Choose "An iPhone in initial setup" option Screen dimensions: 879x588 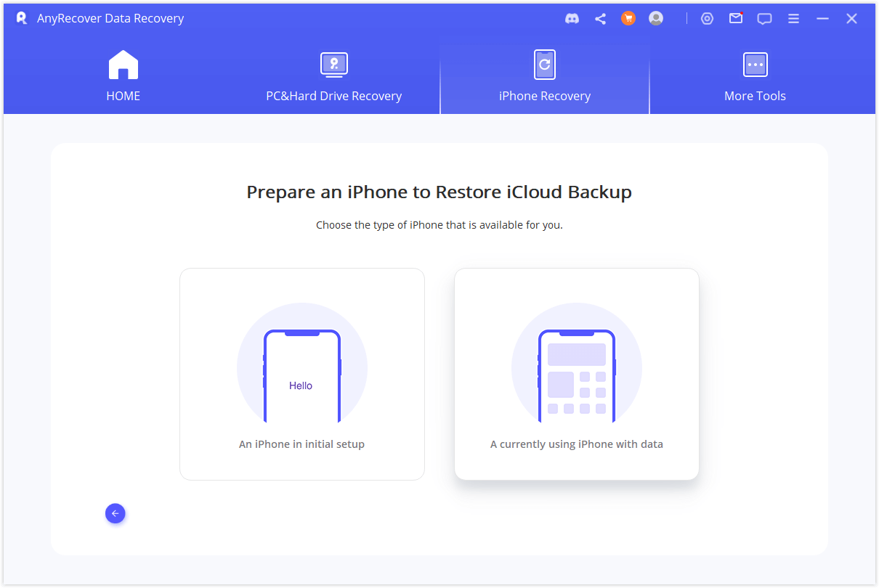301,374
